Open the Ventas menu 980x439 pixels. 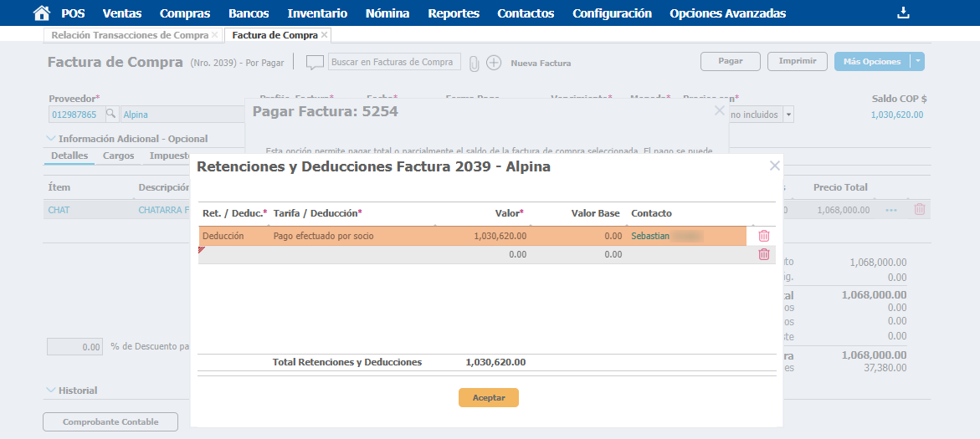pyautogui.click(x=122, y=13)
